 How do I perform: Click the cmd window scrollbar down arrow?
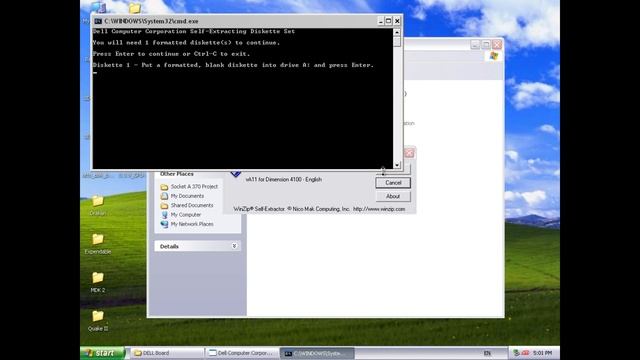(x=397, y=165)
